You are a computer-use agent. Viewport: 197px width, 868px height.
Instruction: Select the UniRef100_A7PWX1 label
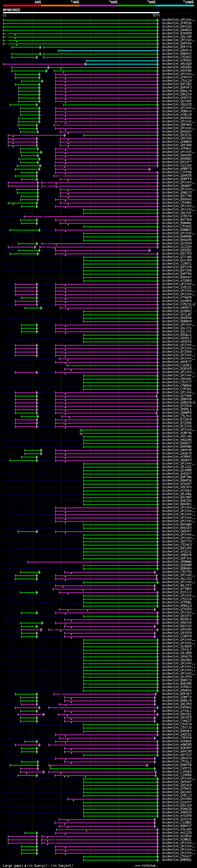click(177, 149)
